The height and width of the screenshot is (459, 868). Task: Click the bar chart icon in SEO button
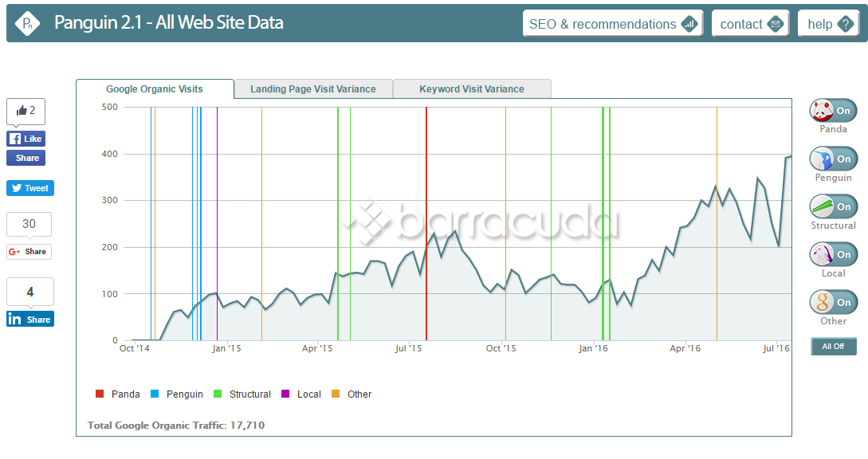(x=689, y=24)
